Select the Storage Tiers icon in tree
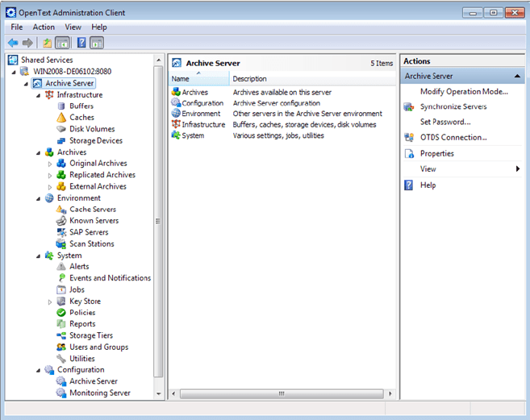Viewport: 530px width, 420px height. (61, 335)
